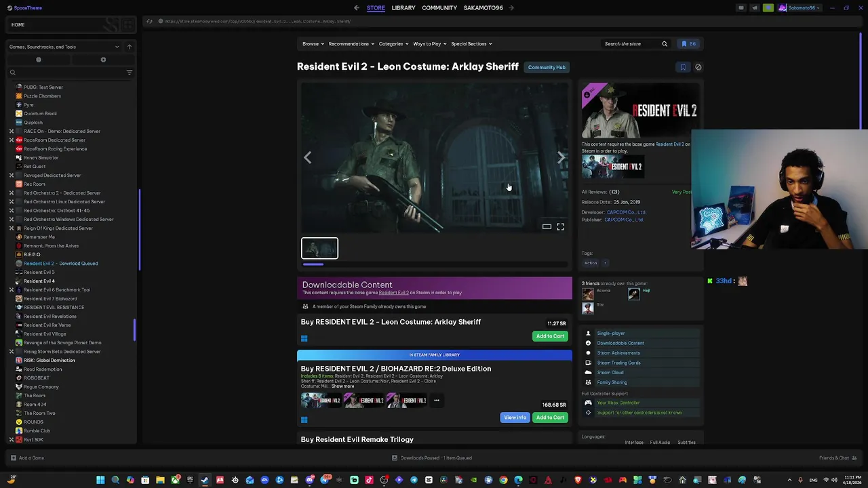Switch to the STORE tab
Screen dimensions: 868x488
376,8
